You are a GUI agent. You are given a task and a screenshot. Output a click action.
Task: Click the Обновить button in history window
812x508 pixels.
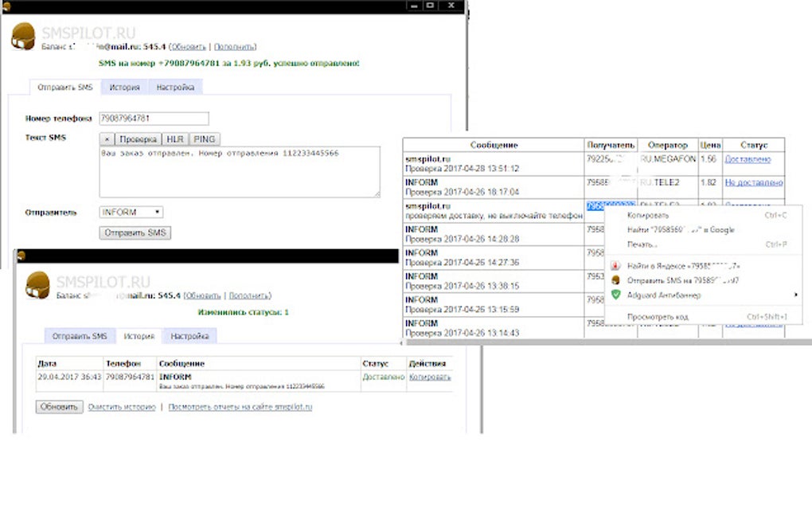coord(59,407)
